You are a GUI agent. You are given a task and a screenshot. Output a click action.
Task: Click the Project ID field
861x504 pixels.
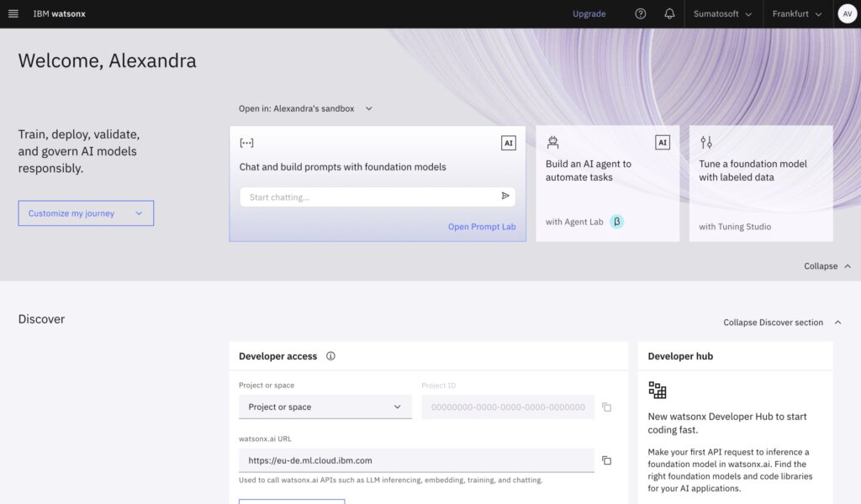click(x=508, y=407)
